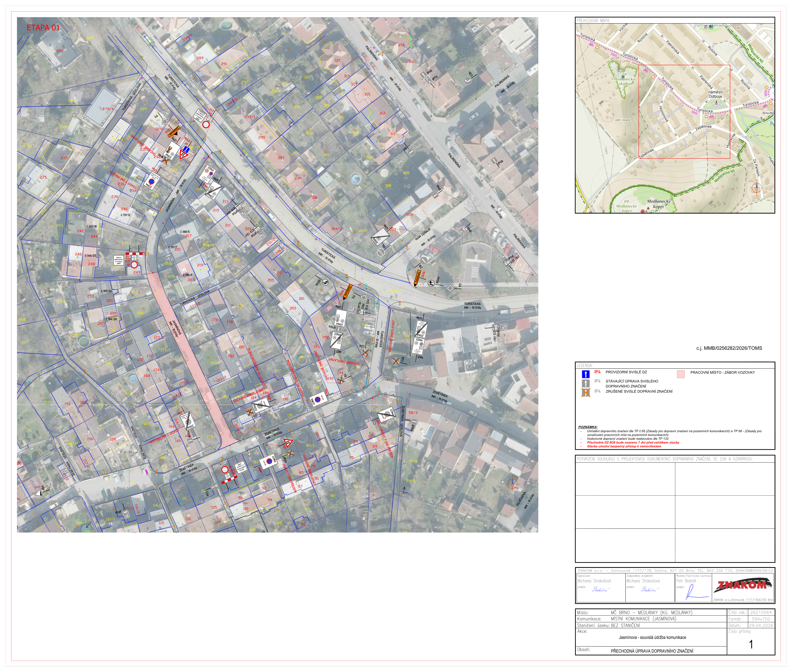792x672 pixels.
Task: Click the order number 26Z10564
Action: point(761,613)
